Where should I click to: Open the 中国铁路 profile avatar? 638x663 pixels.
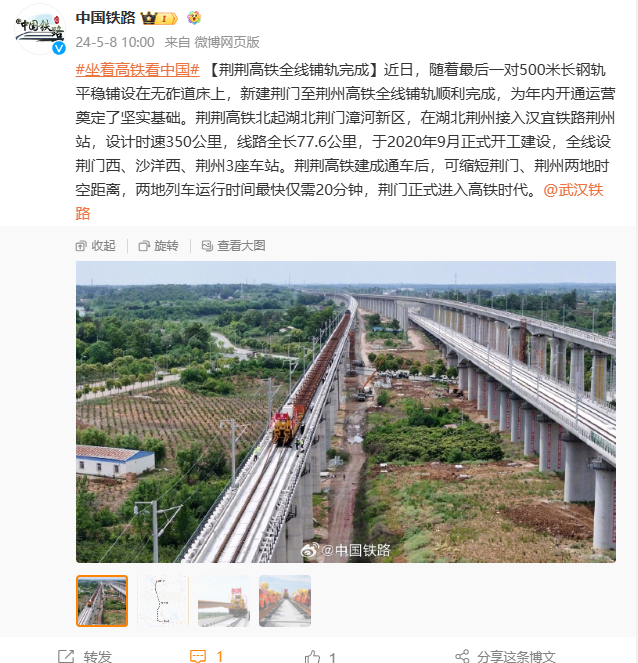coord(40,29)
